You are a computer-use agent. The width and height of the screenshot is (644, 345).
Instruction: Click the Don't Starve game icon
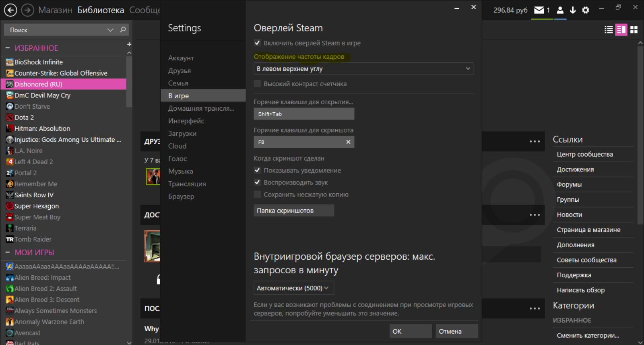[10, 106]
